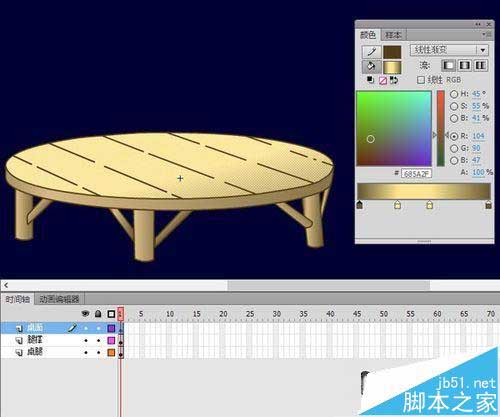Select the second light-yellow gradient stop

point(397,205)
